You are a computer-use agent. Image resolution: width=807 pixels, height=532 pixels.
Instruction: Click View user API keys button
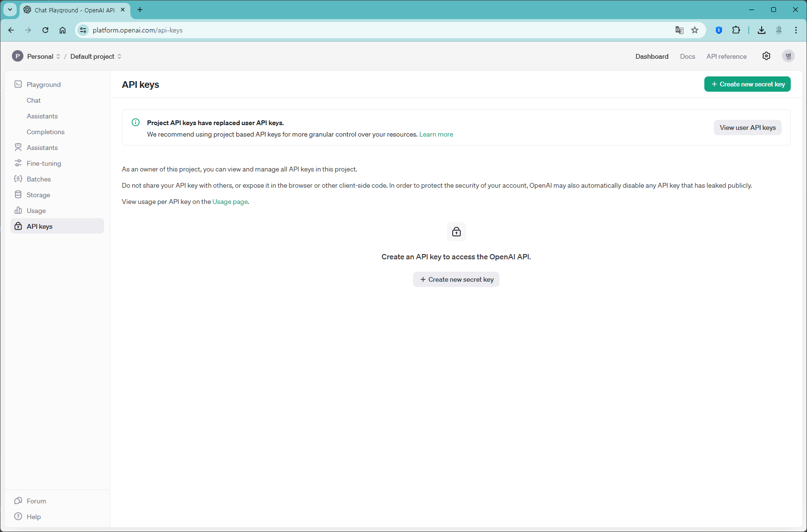748,128
